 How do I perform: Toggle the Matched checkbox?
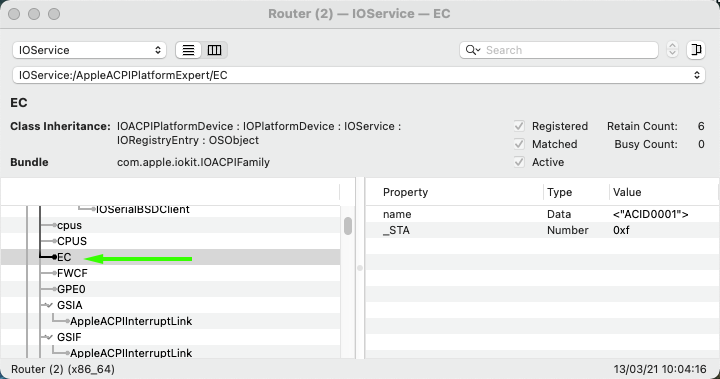click(519, 144)
